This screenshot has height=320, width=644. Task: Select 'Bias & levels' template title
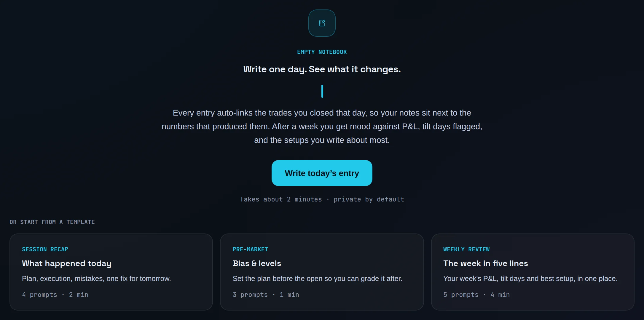[257, 263]
